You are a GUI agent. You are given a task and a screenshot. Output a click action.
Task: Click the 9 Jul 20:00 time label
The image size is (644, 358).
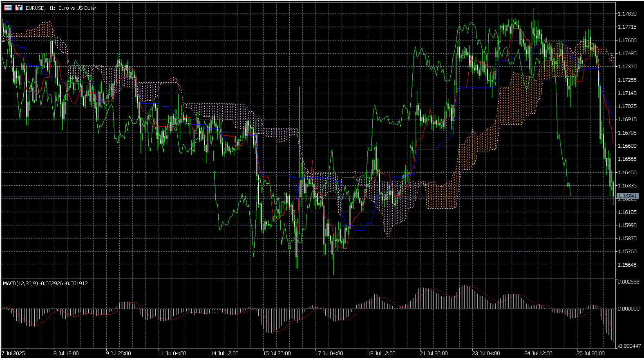pyautogui.click(x=119, y=353)
